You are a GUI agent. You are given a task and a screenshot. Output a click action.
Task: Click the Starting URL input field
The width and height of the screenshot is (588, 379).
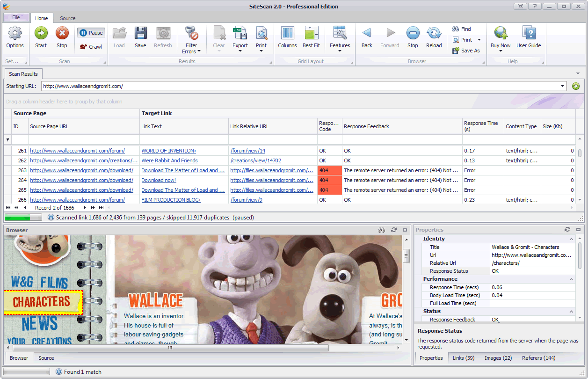300,86
